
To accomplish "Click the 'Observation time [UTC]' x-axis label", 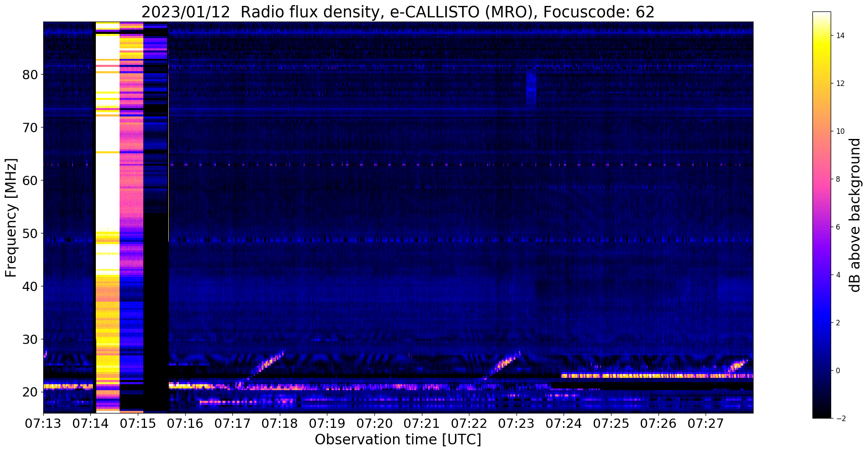I will [x=398, y=440].
